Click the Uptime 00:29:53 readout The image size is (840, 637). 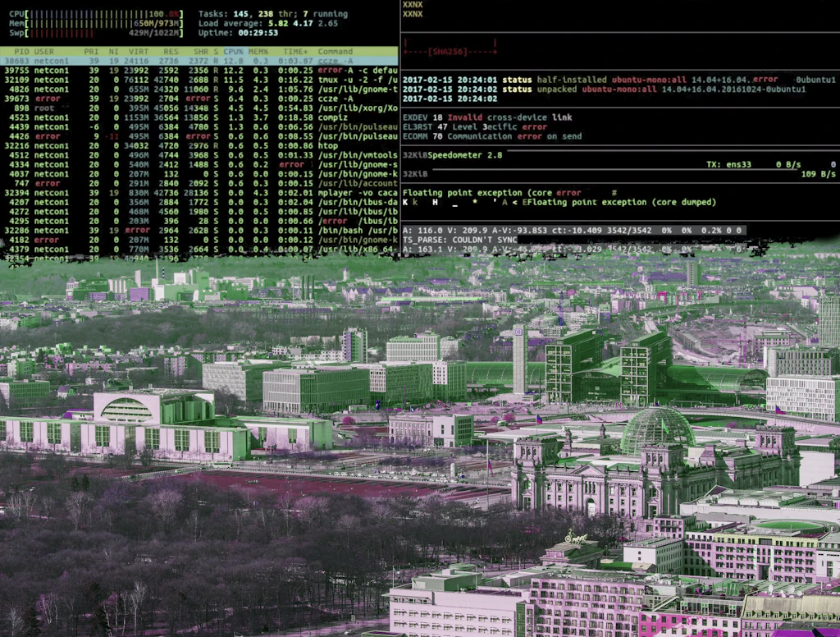coord(238,33)
